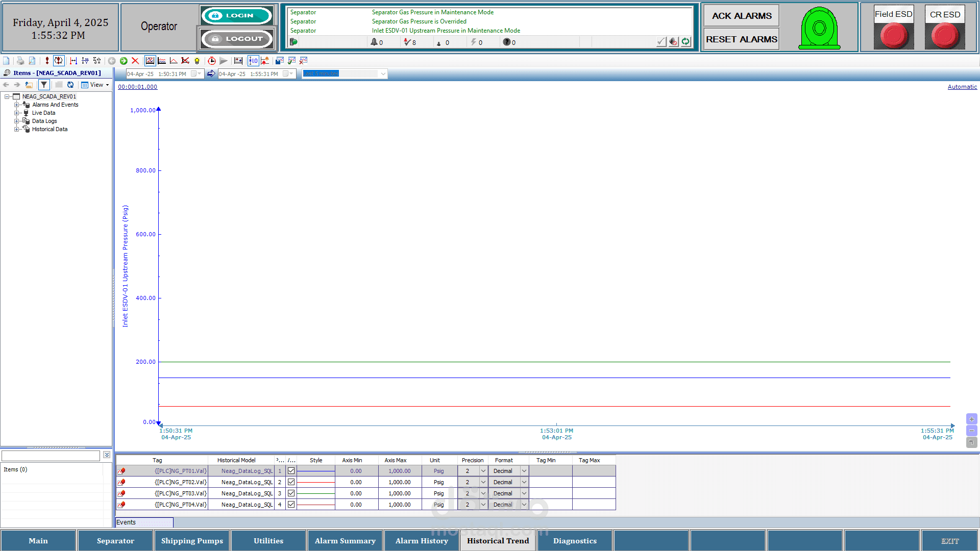The width and height of the screenshot is (980, 551).
Task: Click the zoom in button beside chart
Action: pos(971,419)
